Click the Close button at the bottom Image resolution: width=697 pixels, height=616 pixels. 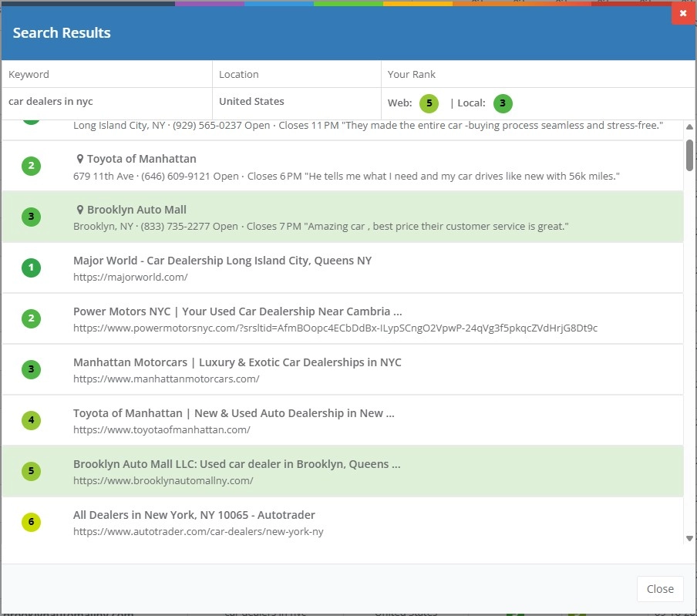(x=660, y=589)
